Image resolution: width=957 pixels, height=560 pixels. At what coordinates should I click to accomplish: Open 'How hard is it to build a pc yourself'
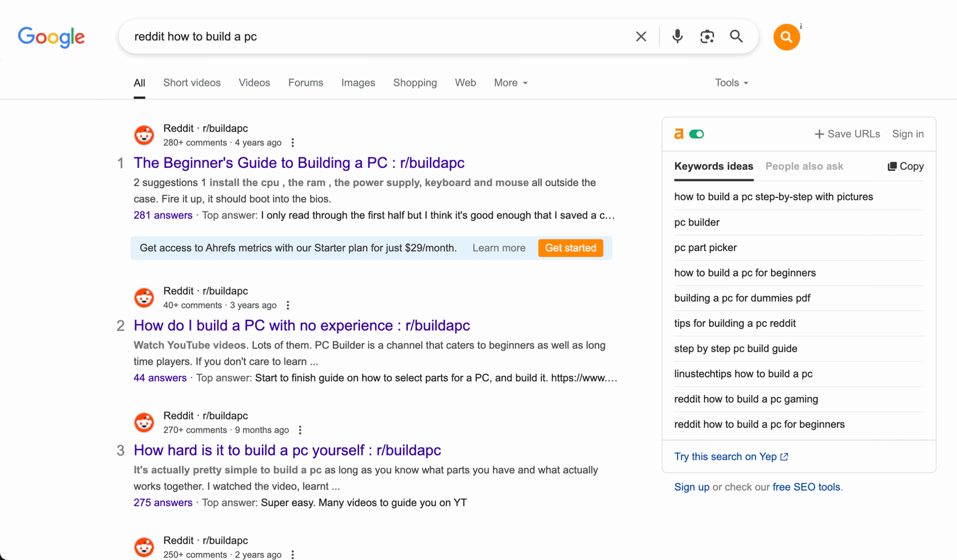click(287, 451)
